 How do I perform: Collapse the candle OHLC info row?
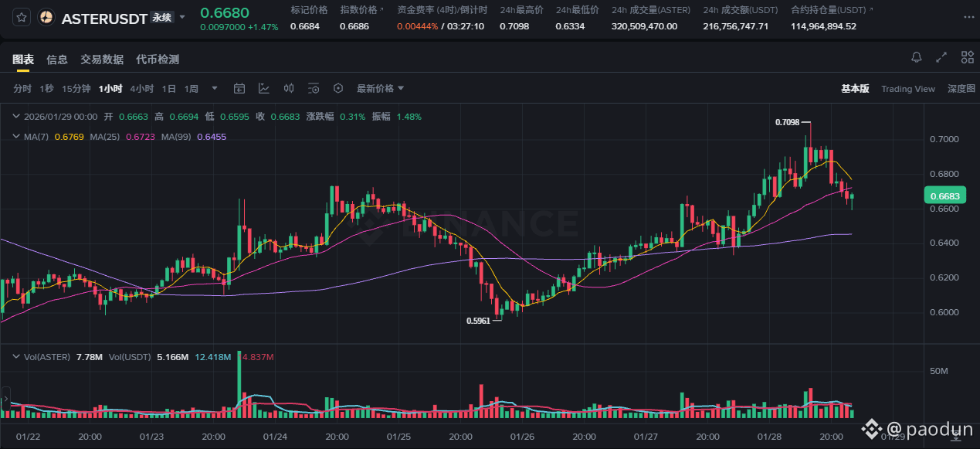tap(16, 117)
